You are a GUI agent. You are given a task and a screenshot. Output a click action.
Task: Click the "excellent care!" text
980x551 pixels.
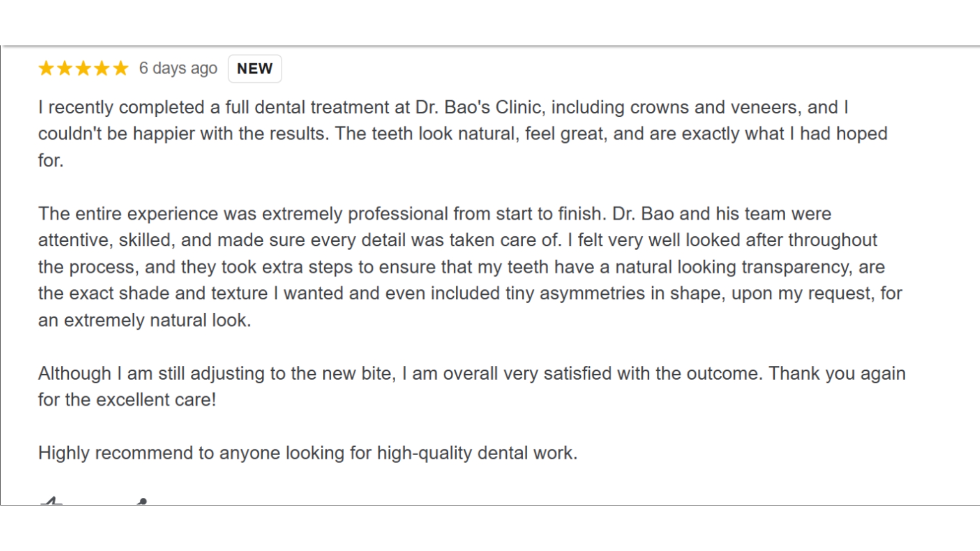[156, 400]
